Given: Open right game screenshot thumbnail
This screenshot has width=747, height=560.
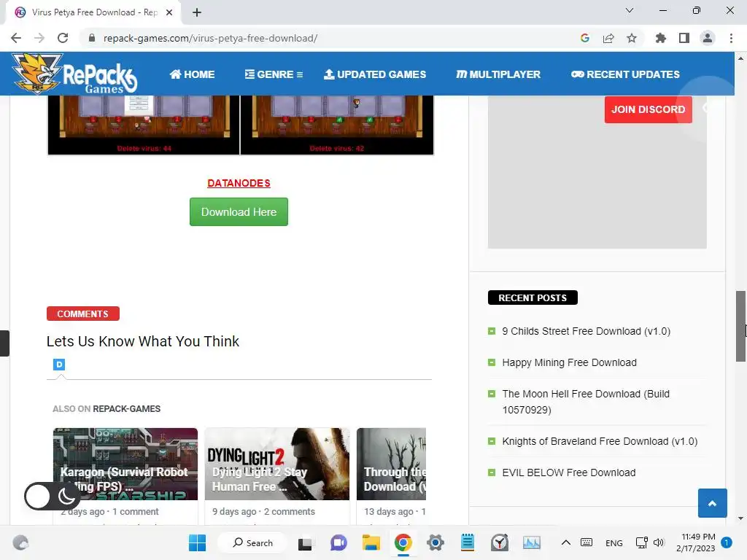Looking at the screenshot, I should pos(337,125).
